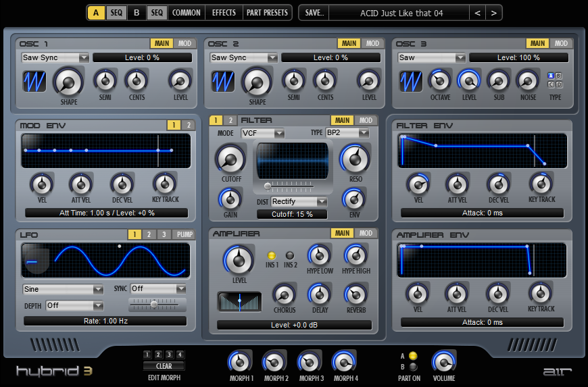This screenshot has width=588, height=387.
Task: Click the HYPE HIGH knob
Action: pos(356,255)
